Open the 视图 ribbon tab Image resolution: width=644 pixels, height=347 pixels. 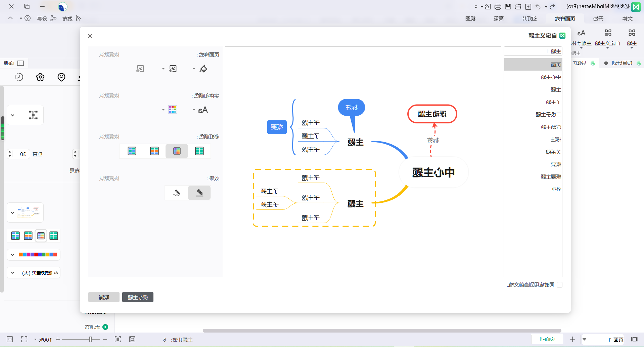pyautogui.click(x=470, y=18)
